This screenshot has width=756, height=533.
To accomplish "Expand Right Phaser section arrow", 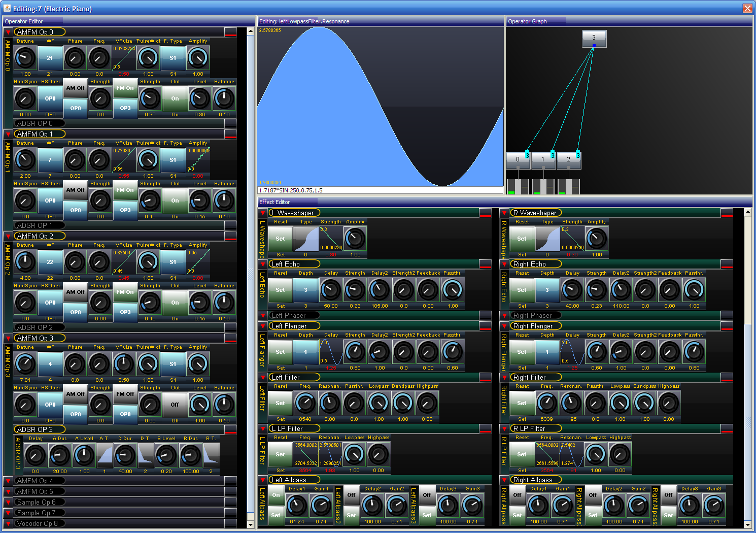I will [504, 315].
